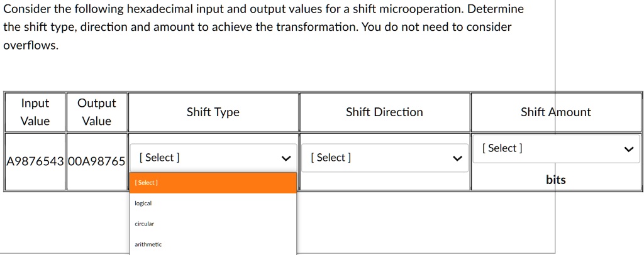Image resolution: width=644 pixels, height=255 pixels.
Task: Click the "Shift Amount" column header
Action: point(555,112)
